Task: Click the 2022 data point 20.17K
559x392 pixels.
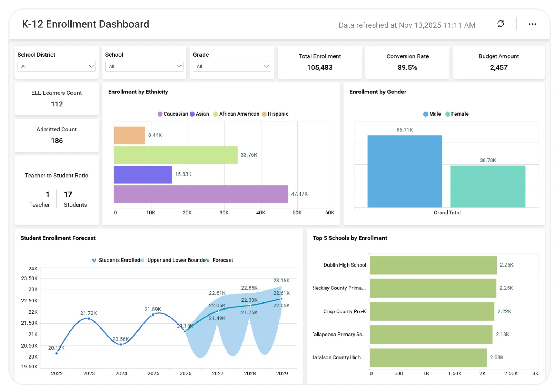Action: (57, 353)
